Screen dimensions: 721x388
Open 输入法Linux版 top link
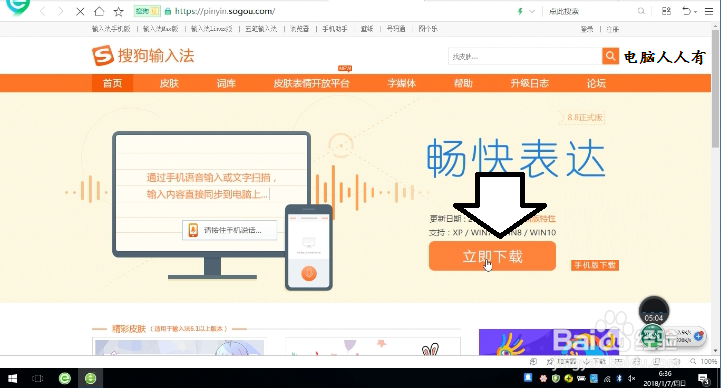pos(212,29)
